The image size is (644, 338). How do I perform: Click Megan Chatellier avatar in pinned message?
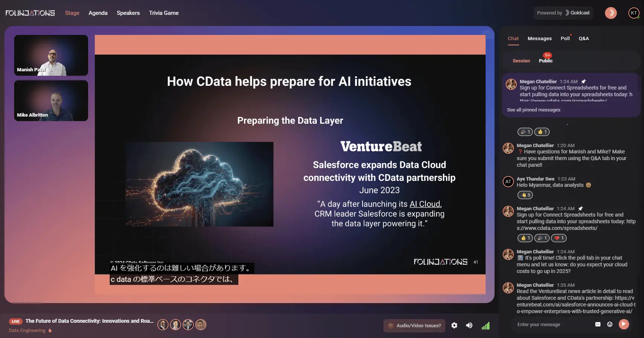coord(511,84)
